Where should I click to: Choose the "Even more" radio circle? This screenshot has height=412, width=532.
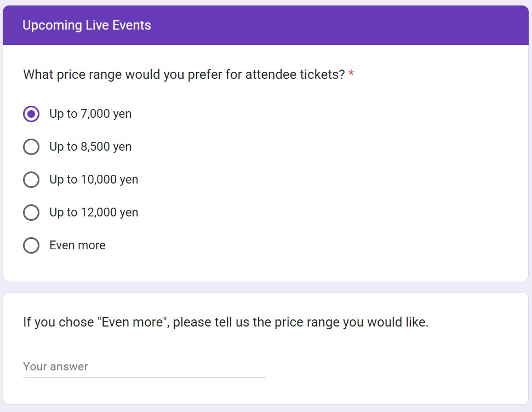tap(31, 245)
